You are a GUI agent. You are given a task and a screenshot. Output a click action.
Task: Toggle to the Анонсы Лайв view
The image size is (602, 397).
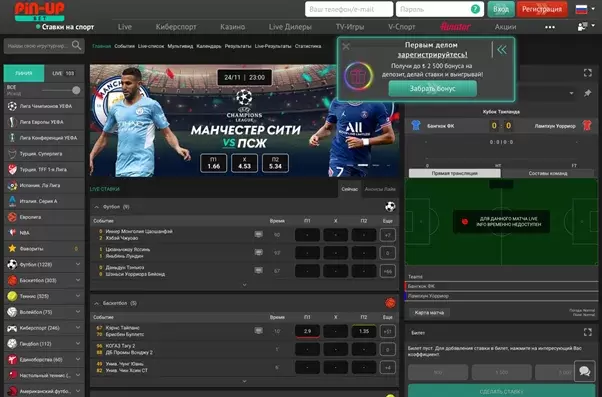(x=379, y=189)
